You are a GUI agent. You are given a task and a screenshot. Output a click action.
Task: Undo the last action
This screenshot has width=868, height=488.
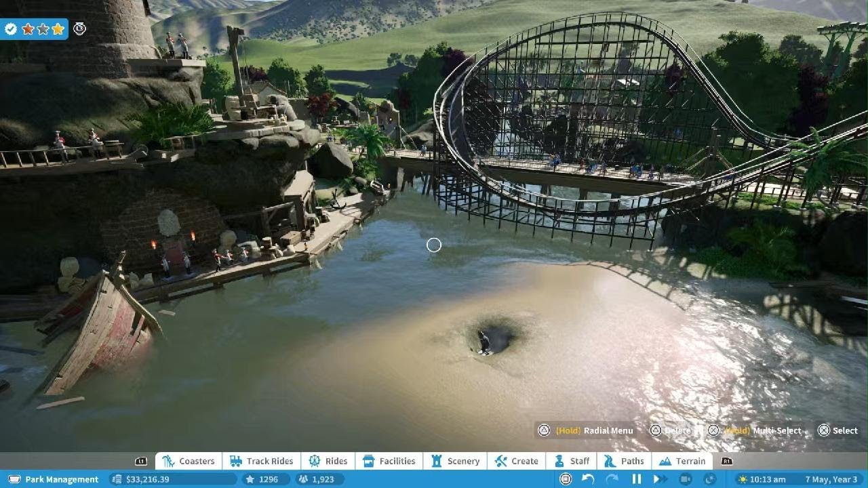point(588,479)
